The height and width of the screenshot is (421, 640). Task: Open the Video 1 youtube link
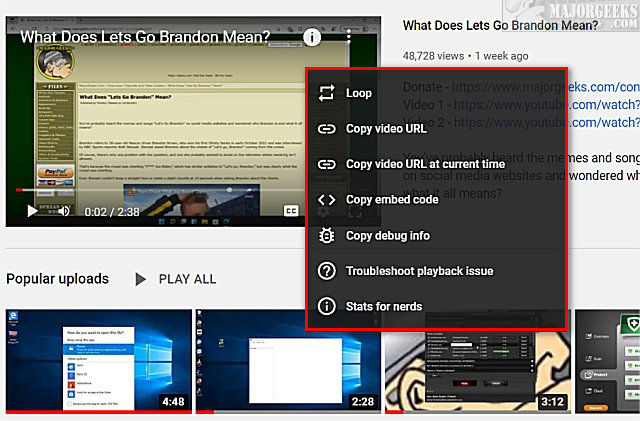click(547, 105)
